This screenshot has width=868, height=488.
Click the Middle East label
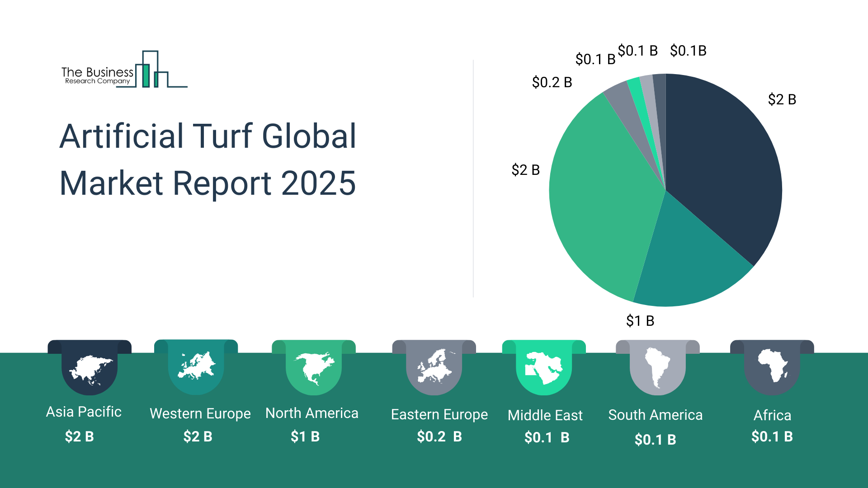pyautogui.click(x=545, y=415)
